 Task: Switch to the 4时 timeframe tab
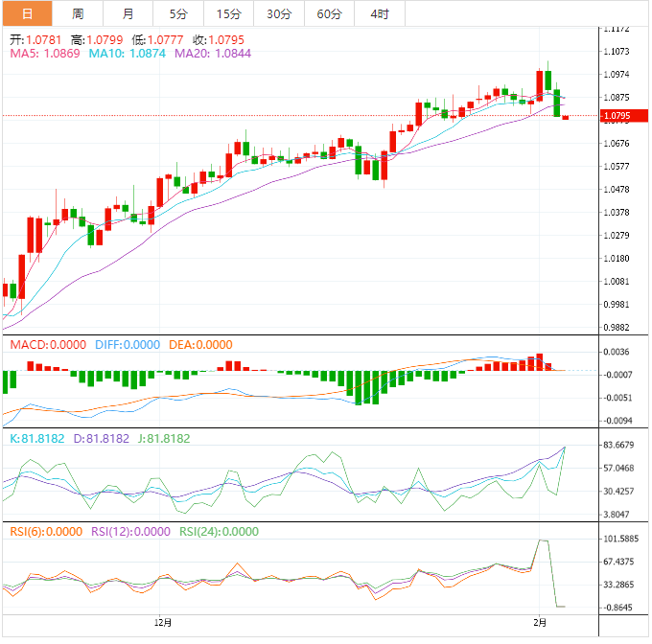(379, 13)
